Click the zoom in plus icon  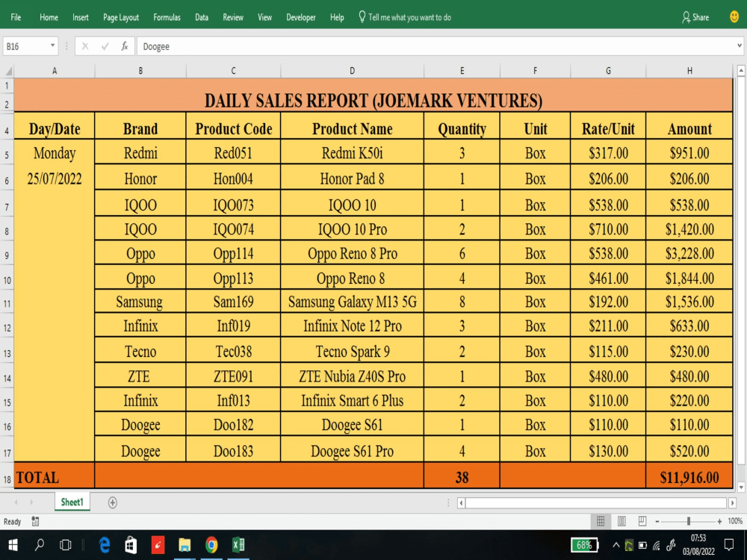point(719,522)
